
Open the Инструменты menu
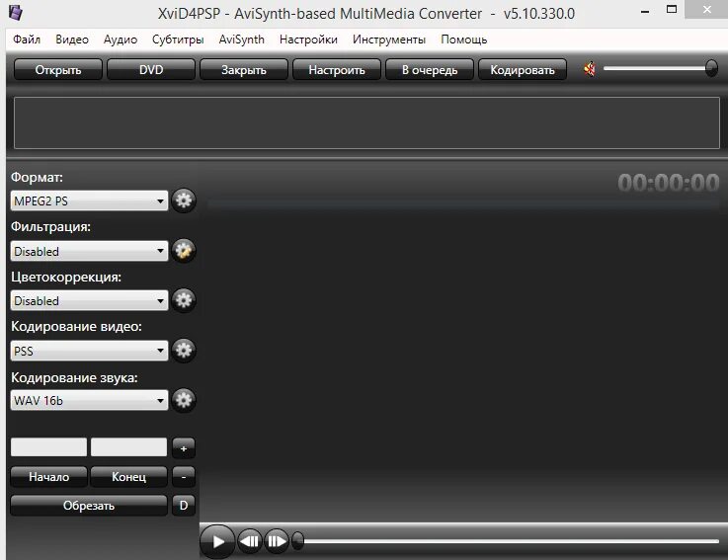pyautogui.click(x=389, y=40)
